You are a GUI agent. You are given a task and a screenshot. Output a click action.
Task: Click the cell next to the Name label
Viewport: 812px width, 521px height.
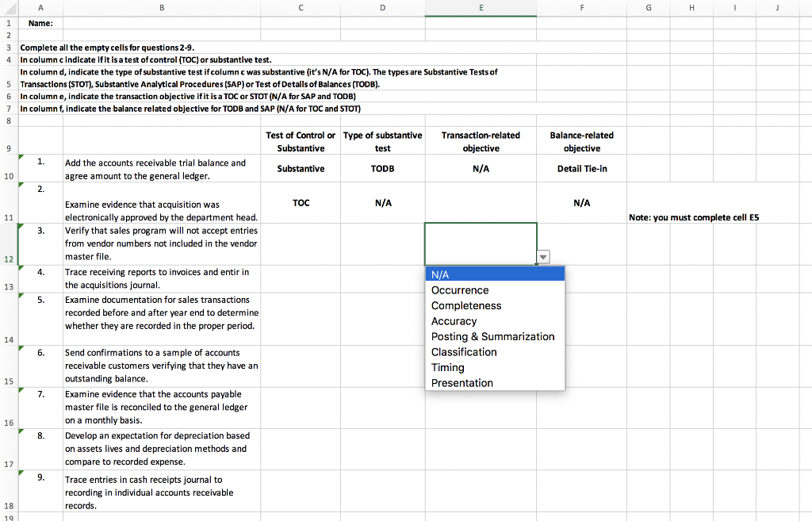pyautogui.click(x=162, y=23)
